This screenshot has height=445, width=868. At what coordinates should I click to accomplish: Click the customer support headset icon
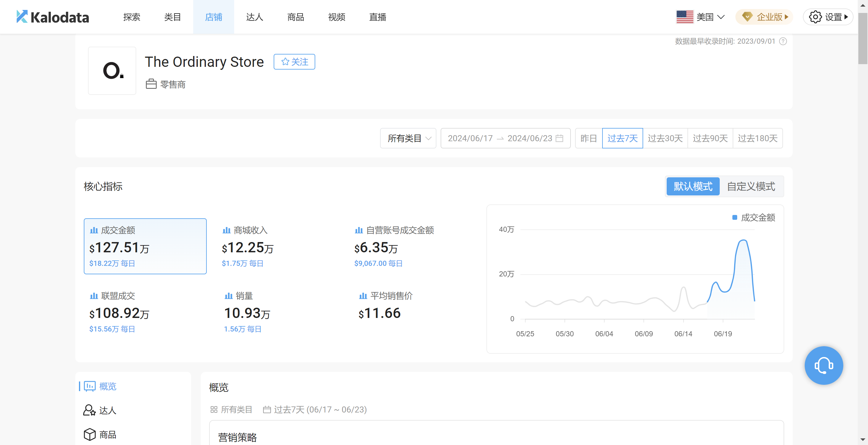click(x=823, y=365)
